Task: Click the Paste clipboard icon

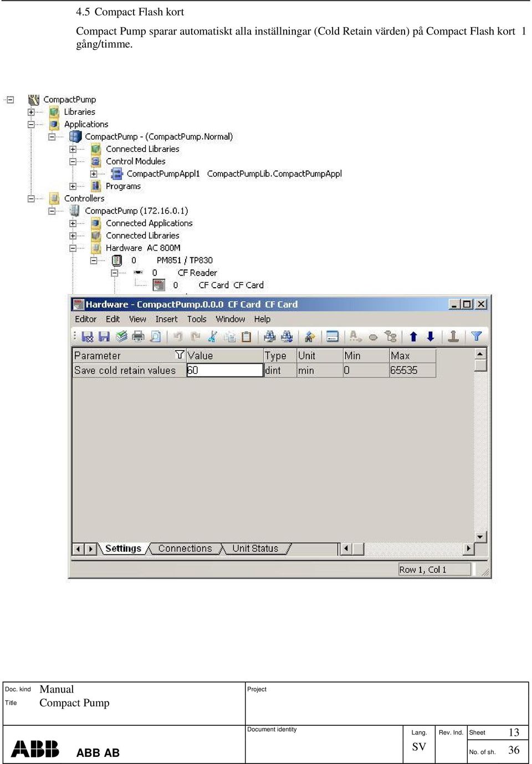Action: coord(247,337)
